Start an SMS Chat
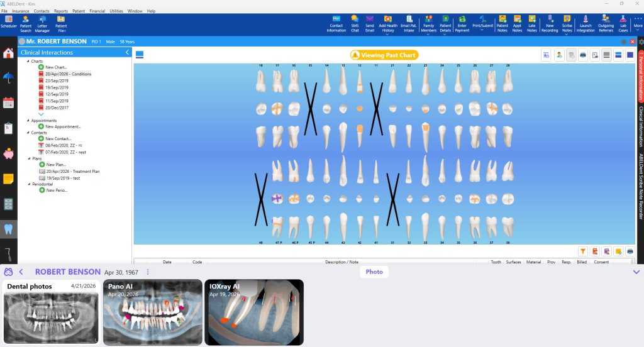Image resolution: width=644 pixels, height=347 pixels. (355, 24)
